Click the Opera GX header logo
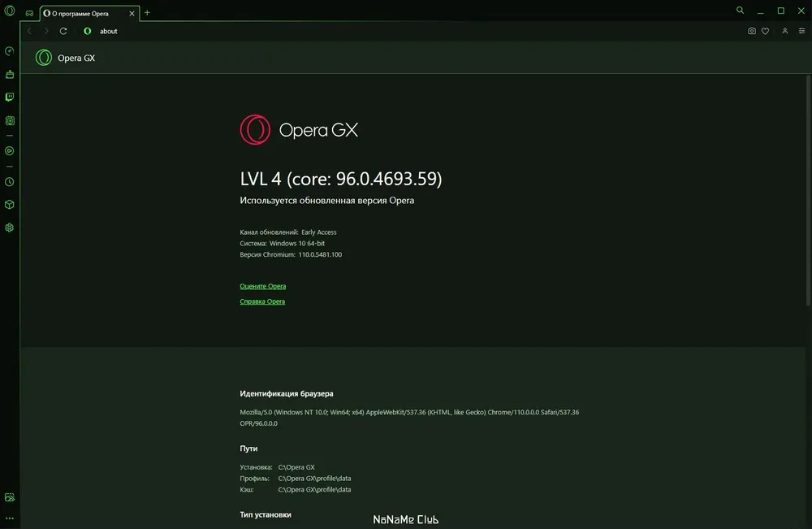 tap(65, 58)
